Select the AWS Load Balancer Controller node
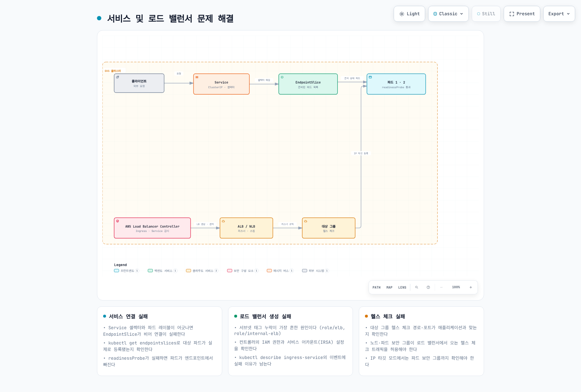 152,228
